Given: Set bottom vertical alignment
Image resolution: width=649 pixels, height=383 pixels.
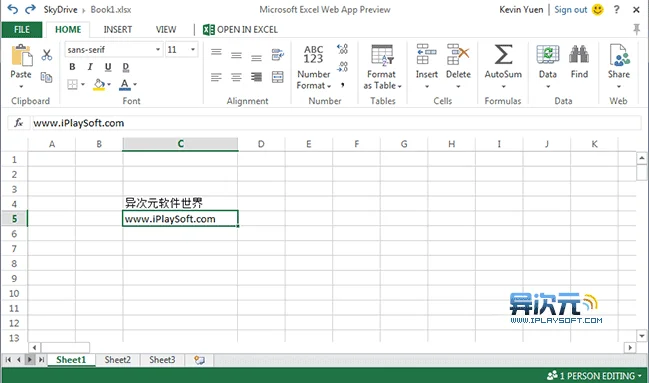Looking at the screenshot, I should pyautogui.click(x=256, y=57).
